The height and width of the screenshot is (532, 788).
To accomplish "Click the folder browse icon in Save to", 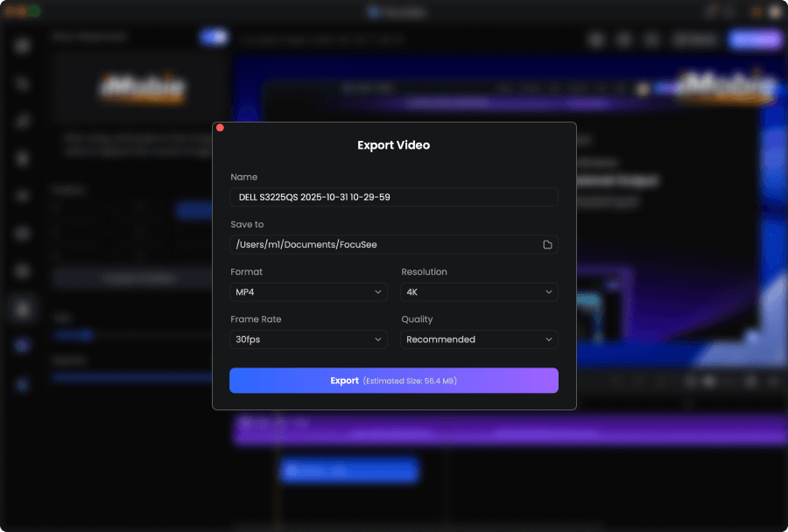I will [547, 245].
